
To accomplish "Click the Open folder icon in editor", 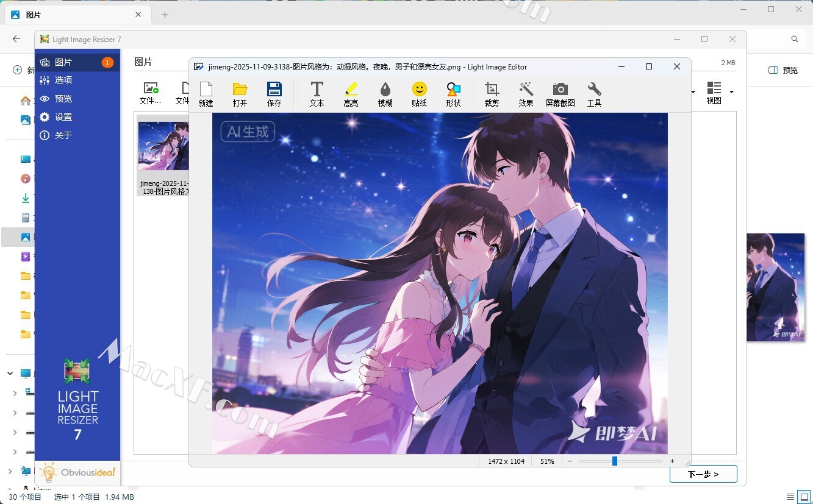I will tap(240, 94).
